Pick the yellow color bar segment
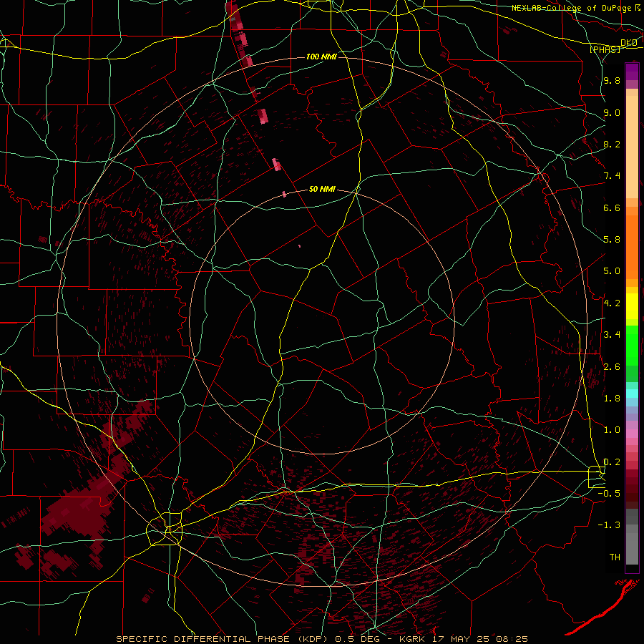The image size is (644, 644). pos(632,306)
